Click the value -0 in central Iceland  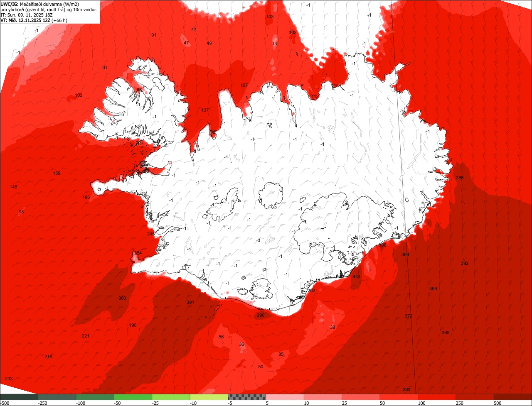[258, 240]
